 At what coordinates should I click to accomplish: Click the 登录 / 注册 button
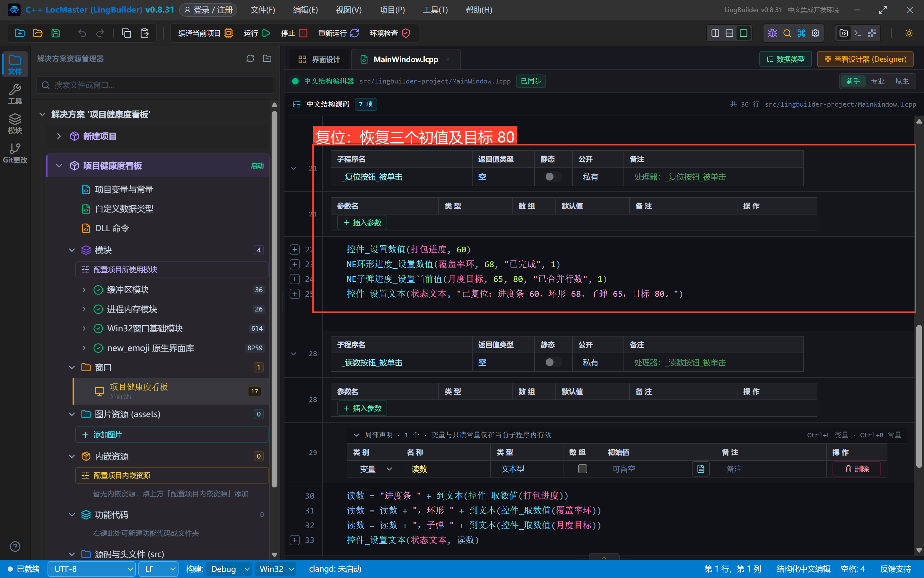click(208, 10)
